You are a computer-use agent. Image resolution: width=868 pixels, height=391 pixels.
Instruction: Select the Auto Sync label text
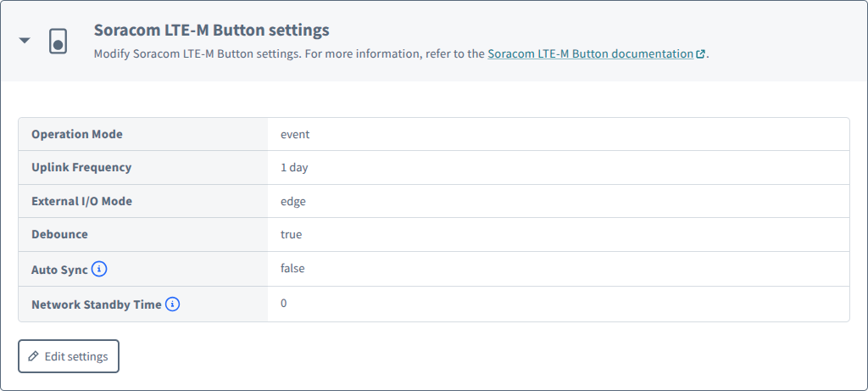(60, 270)
